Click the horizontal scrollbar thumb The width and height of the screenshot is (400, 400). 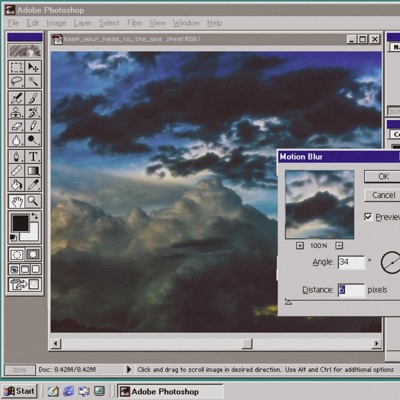247,343
